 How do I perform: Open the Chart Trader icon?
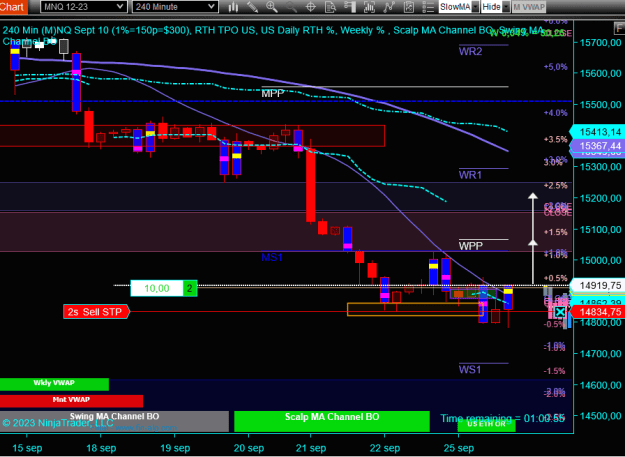pos(350,7)
